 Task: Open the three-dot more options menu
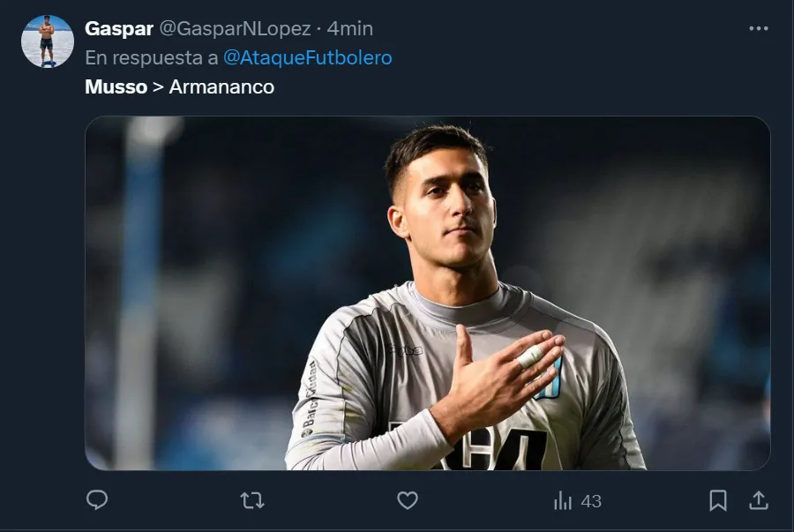point(758,29)
